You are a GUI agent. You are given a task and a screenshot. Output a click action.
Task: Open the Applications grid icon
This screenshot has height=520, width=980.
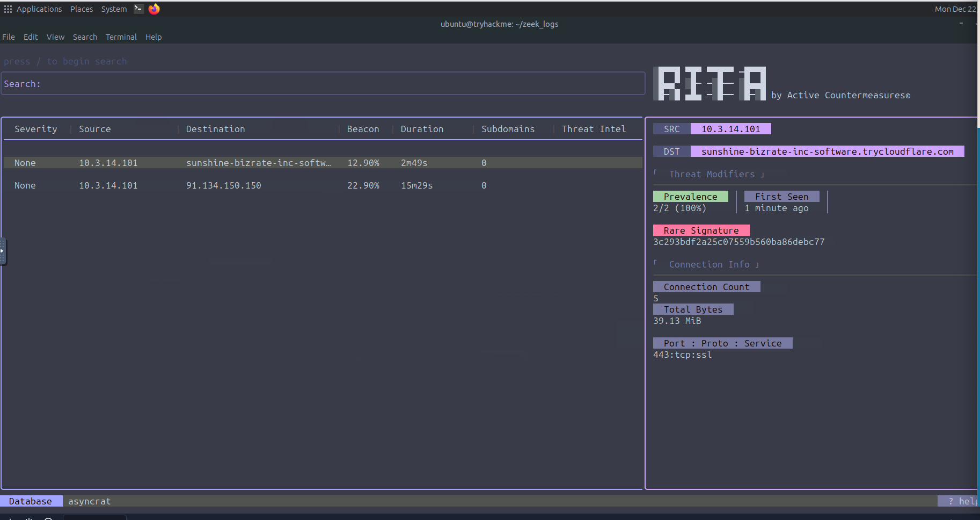8,9
